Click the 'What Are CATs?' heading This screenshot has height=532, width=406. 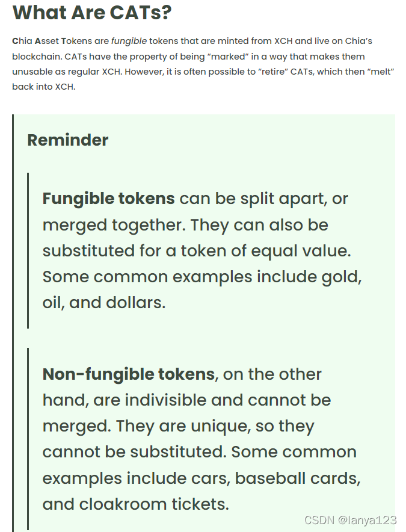[x=92, y=13]
